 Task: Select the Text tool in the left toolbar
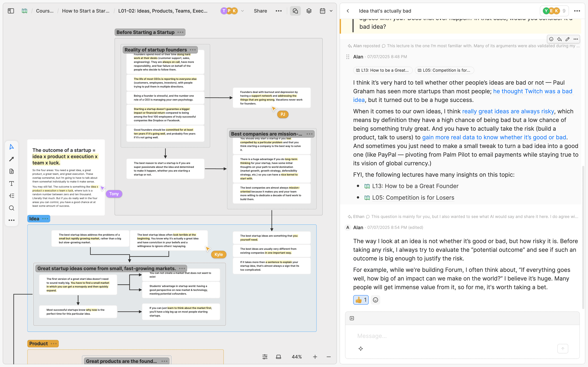click(x=11, y=183)
